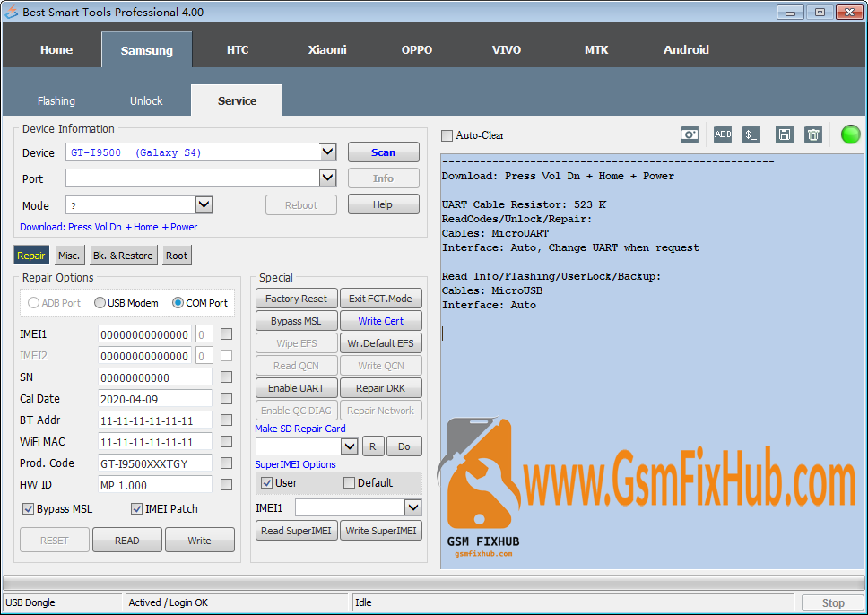This screenshot has height=615, width=868.
Task: Open the ADB console icon
Action: point(723,134)
